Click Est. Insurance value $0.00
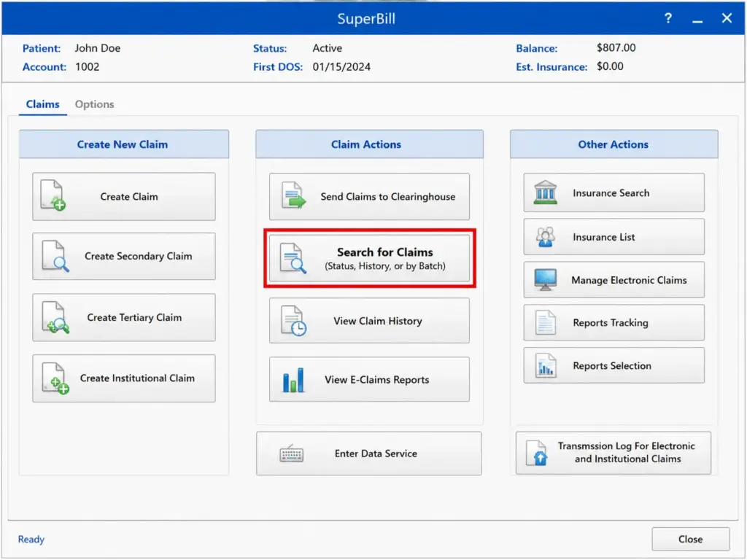The height and width of the screenshot is (560, 747). [x=610, y=66]
